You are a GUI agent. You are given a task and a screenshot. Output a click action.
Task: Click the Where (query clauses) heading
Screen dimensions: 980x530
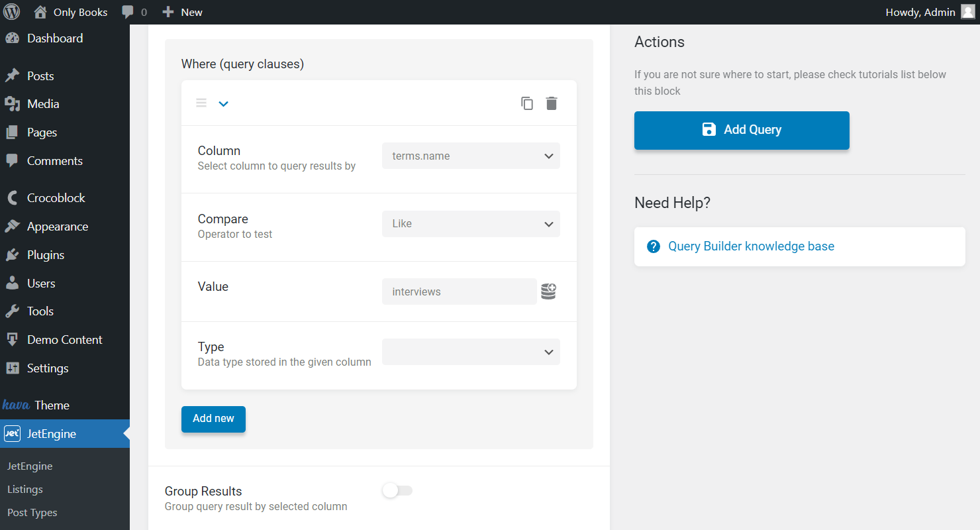click(242, 64)
